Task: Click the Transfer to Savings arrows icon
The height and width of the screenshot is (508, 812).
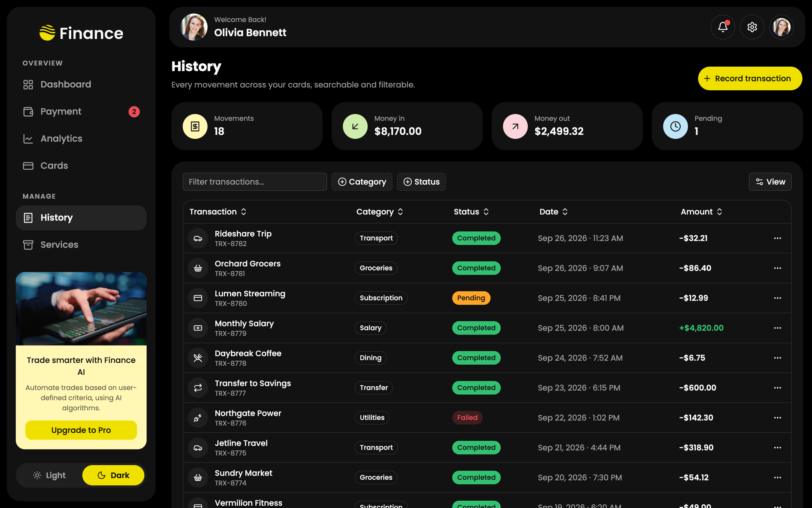Action: [198, 388]
